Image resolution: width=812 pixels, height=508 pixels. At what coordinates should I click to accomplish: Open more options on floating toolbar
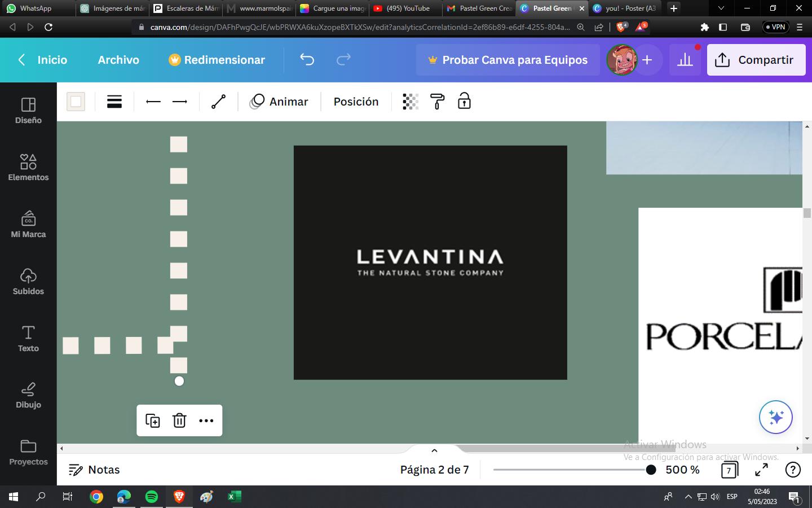[x=206, y=421]
